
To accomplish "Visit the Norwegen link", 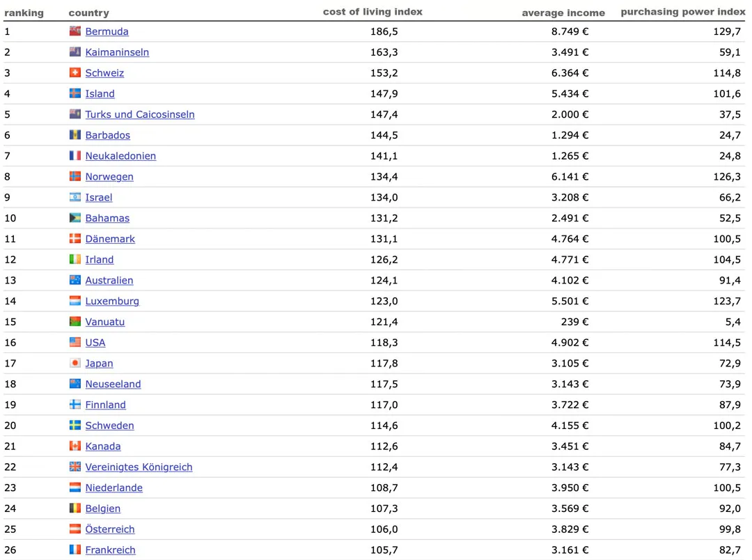I will click(109, 177).
